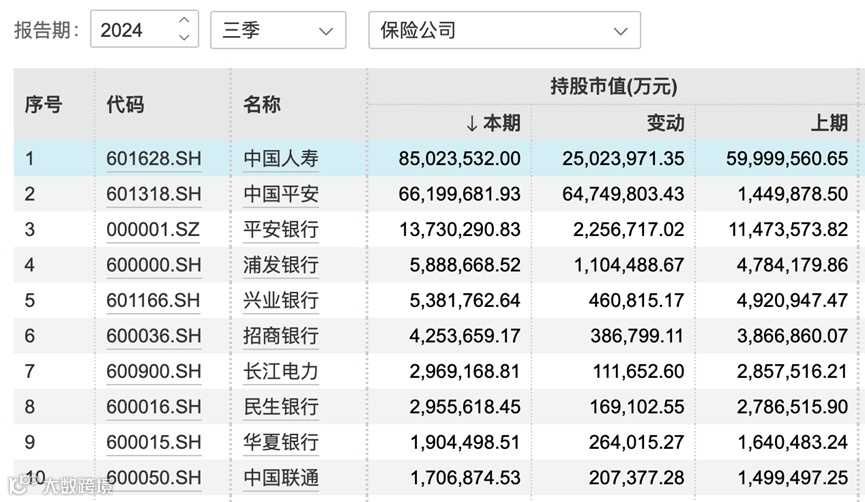Screen dimensions: 865x502
Task: Select value 13,730,290.83 for 平安银行
Action: pos(460,229)
